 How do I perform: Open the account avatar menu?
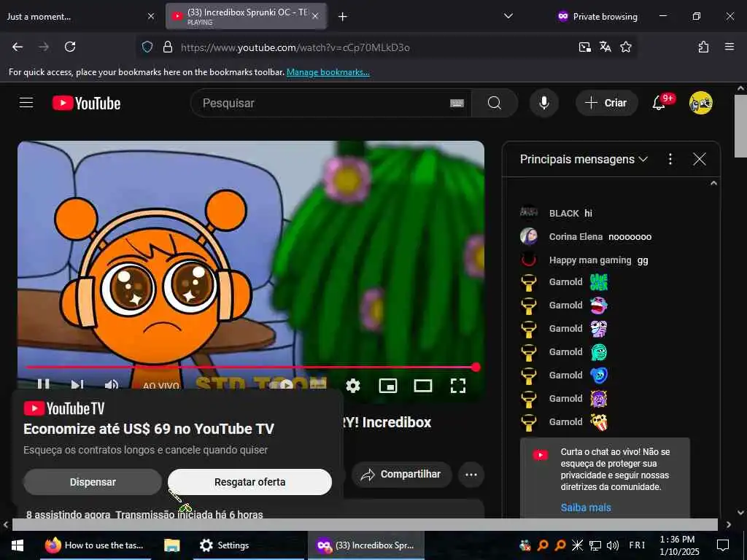(x=700, y=103)
